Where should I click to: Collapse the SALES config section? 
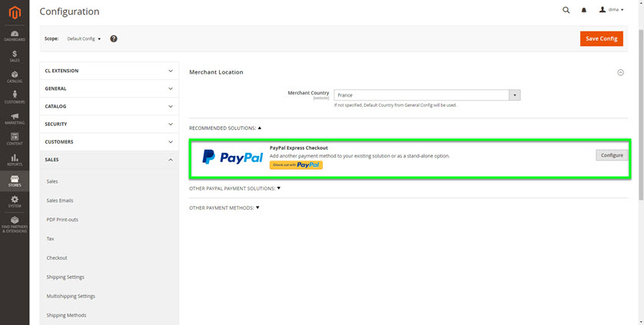tap(109, 159)
